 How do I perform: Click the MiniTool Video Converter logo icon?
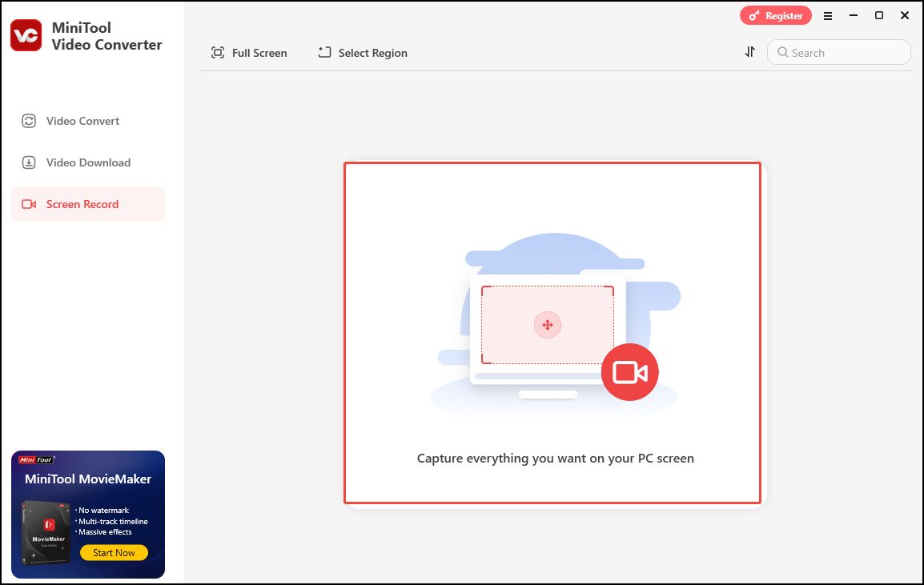click(x=26, y=35)
